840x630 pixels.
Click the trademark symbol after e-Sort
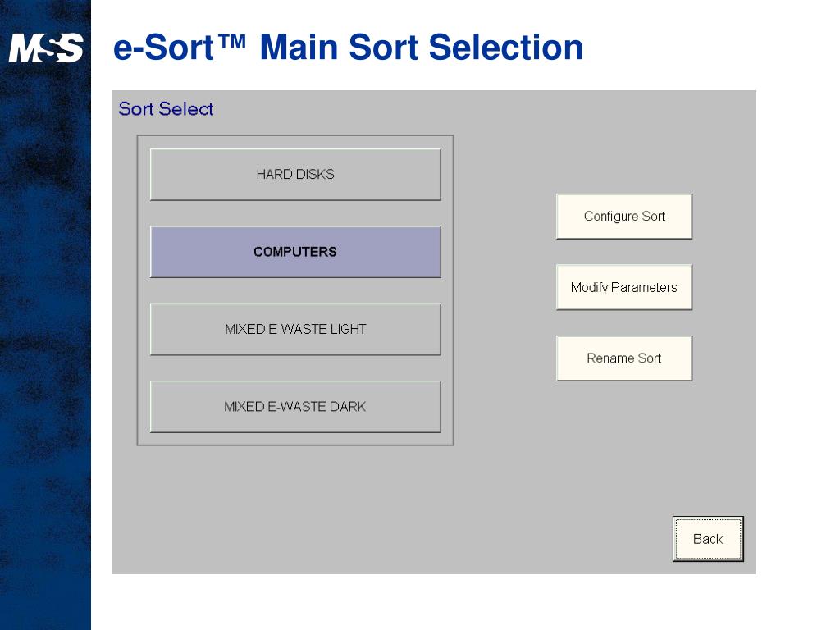click(x=232, y=41)
